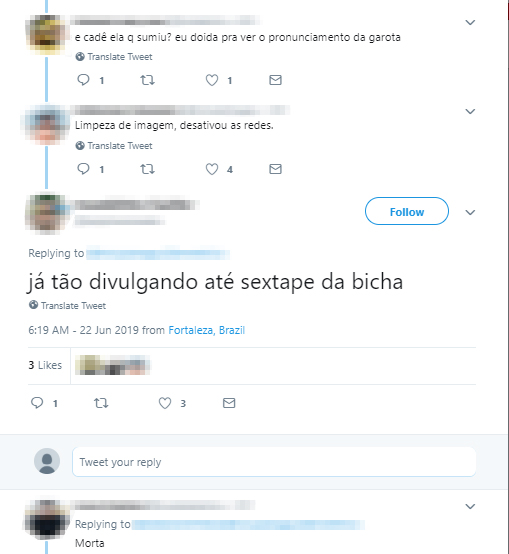Image resolution: width=509 pixels, height=554 pixels.
Task: Open options chevron on 'Limpeza de imagem' tweet
Action: click(470, 112)
